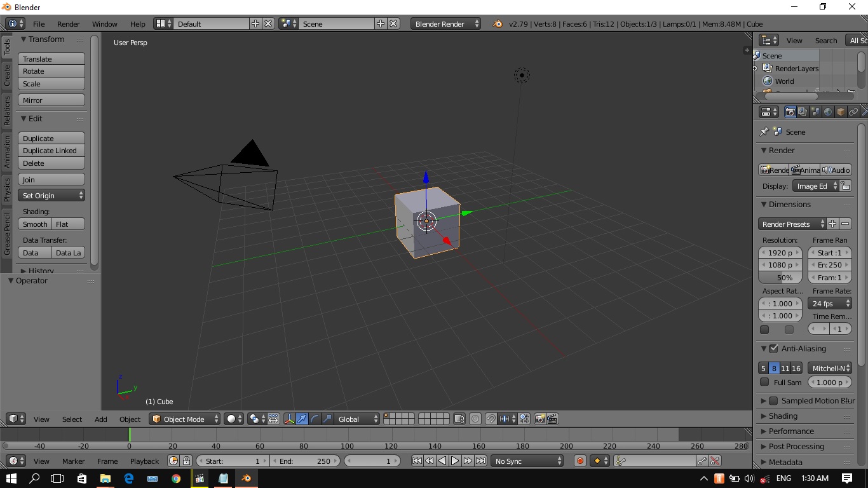Toggle the Anti-Aliasing checkbox
Viewport: 868px width, 488px height.
(773, 348)
